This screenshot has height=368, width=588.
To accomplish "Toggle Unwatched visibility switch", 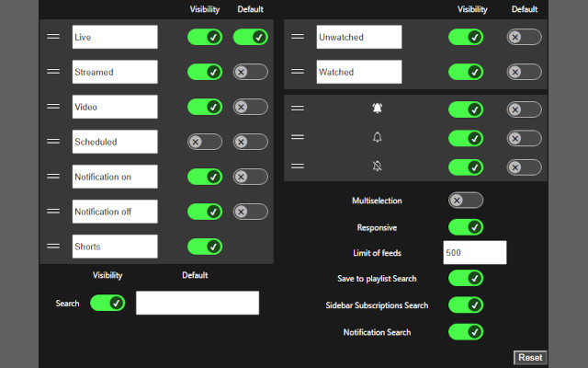I will [x=466, y=37].
